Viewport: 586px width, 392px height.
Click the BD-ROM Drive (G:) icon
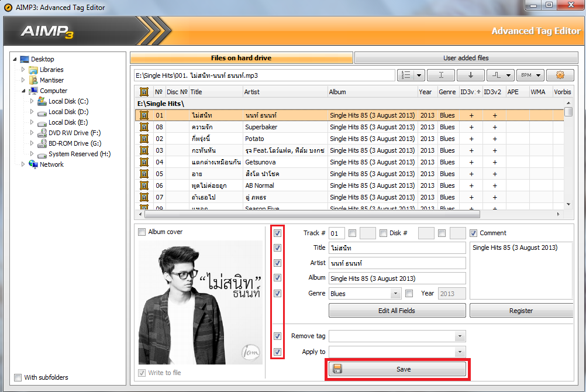pyautogui.click(x=42, y=143)
